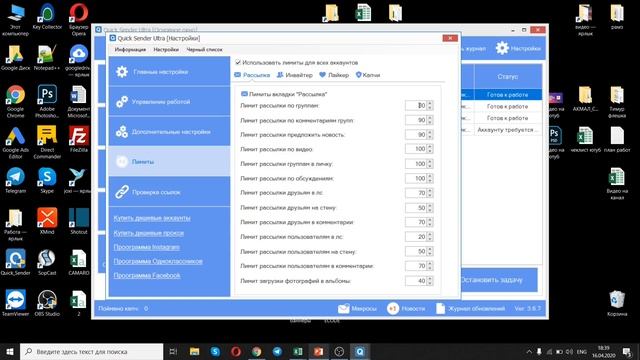
Task: Open FileZilla desktop shortcut
Action: coord(78,140)
